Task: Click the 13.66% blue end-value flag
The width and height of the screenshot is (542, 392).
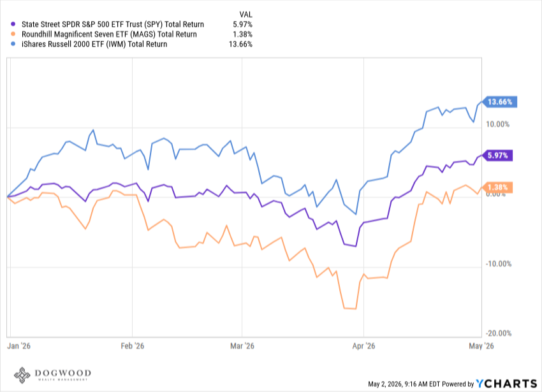Action: point(499,101)
